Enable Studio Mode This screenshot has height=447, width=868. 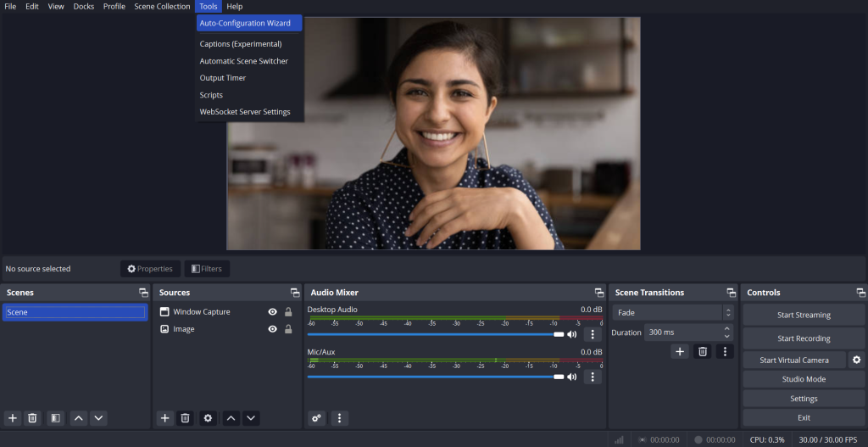(x=804, y=379)
